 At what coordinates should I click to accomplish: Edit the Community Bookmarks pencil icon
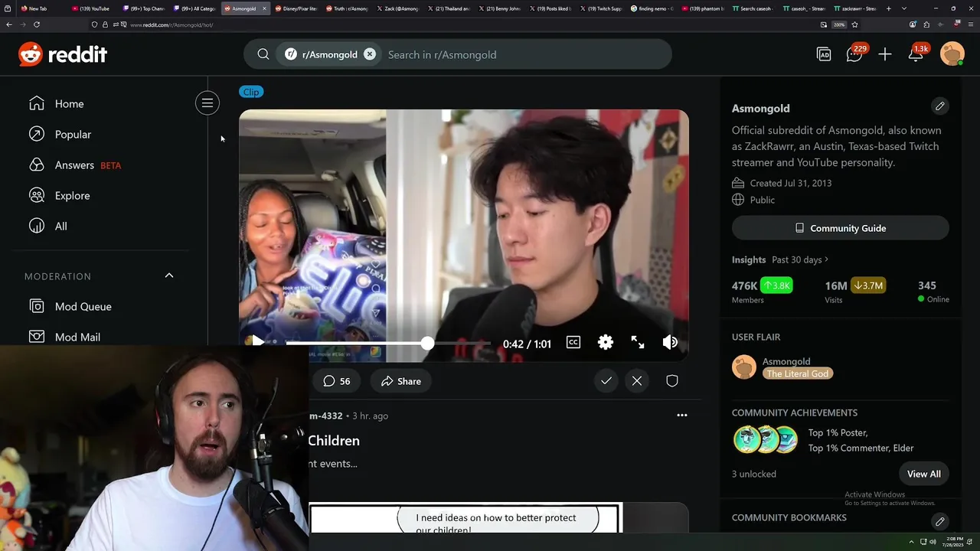point(940,521)
